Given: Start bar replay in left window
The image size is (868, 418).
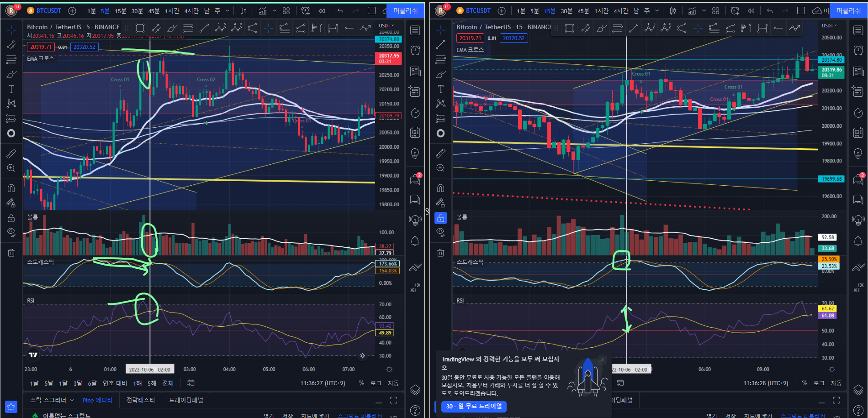Looking at the screenshot, I should (x=322, y=10).
